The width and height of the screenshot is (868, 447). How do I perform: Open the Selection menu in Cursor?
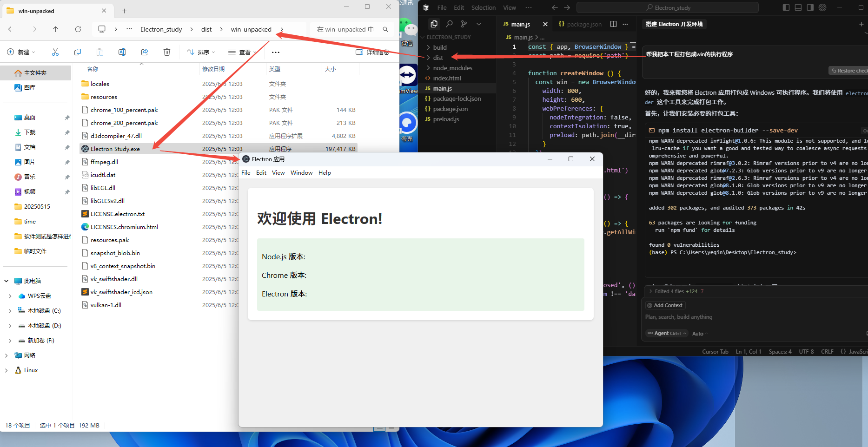pyautogui.click(x=484, y=7)
